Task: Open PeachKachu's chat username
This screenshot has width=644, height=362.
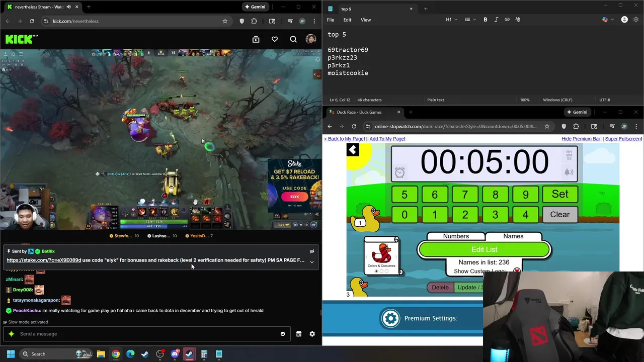Action: click(x=27, y=311)
